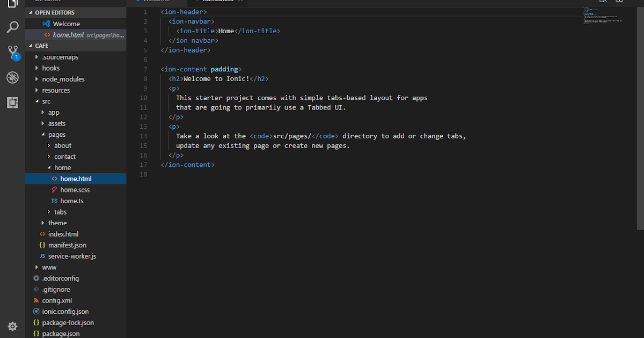This screenshot has width=644, height=338.
Task: Open the Extensions view
Action: 13,102
